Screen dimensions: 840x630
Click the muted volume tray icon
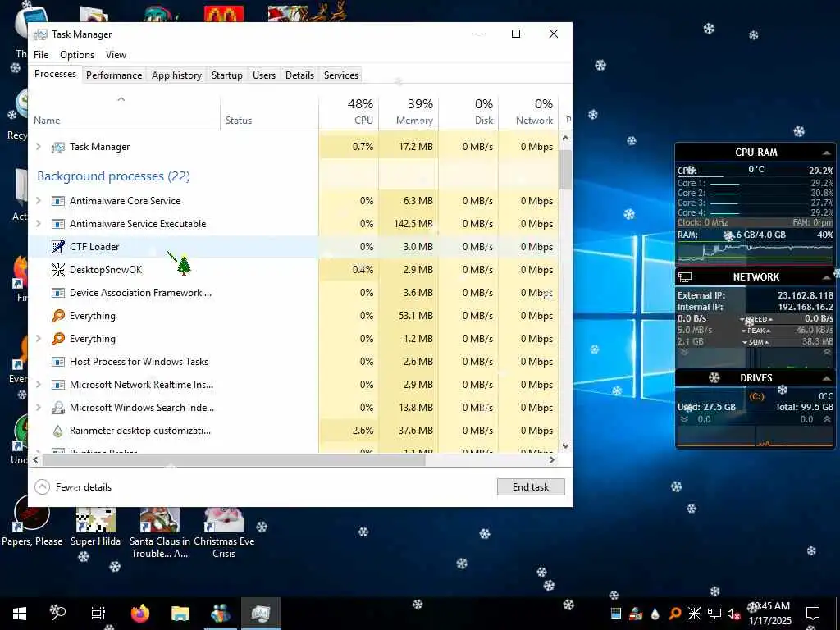point(733,614)
